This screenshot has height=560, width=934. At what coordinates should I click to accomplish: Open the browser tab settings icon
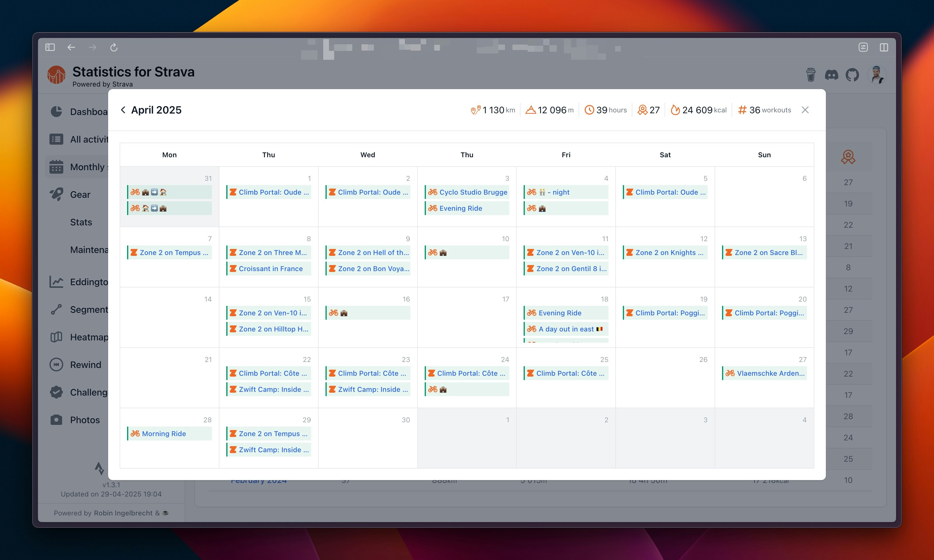tap(863, 47)
